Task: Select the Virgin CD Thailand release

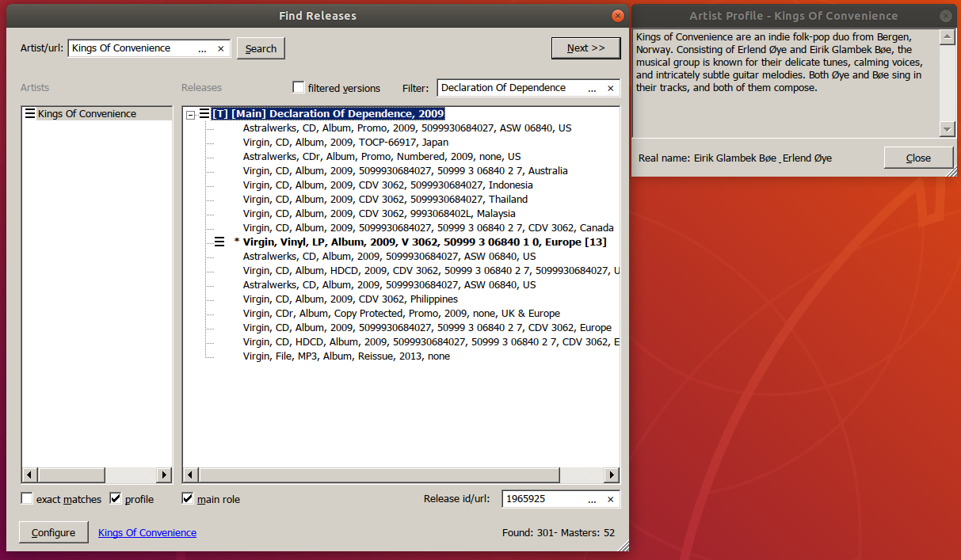Action: click(385, 200)
